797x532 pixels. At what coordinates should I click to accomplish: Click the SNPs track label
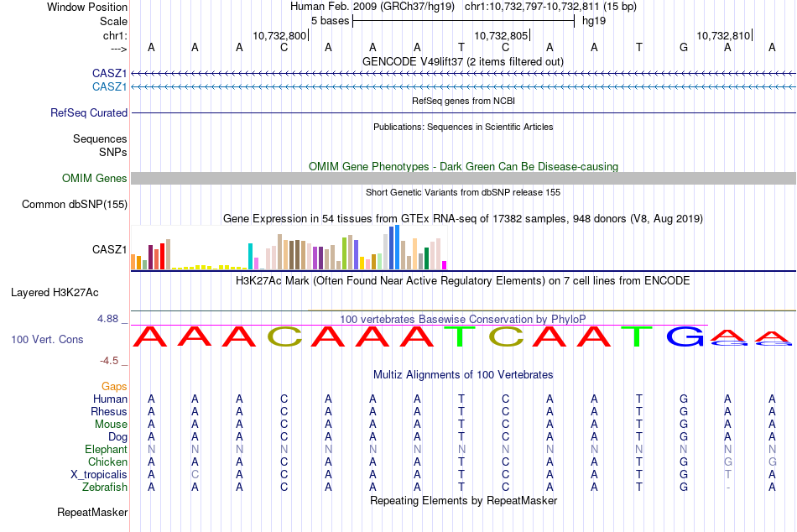113,152
